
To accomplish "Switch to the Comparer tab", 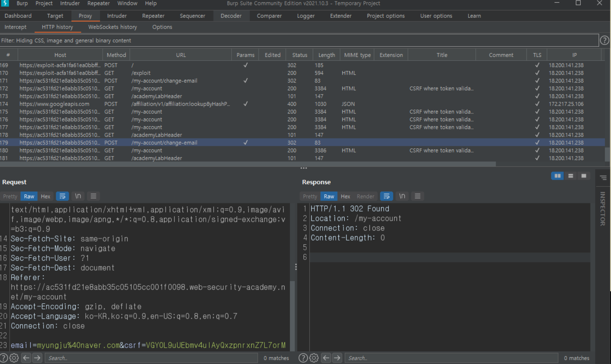I will coord(269,16).
